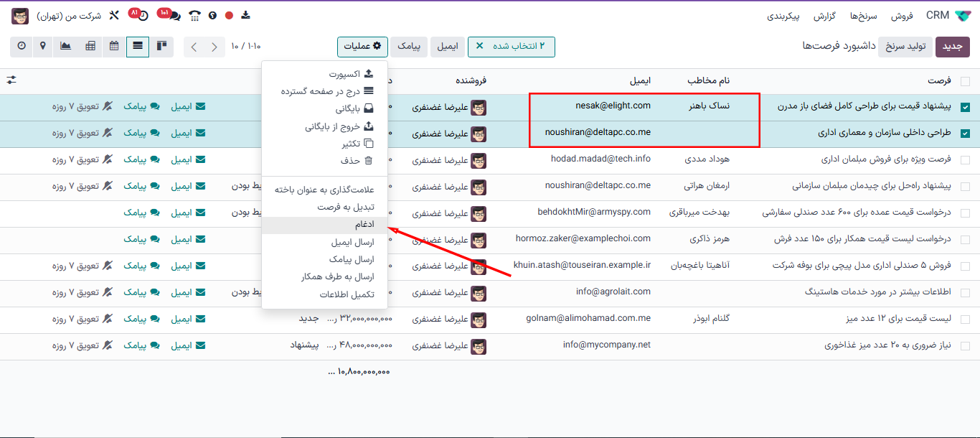
Task: Open the user avatar menu
Action: 19,16
